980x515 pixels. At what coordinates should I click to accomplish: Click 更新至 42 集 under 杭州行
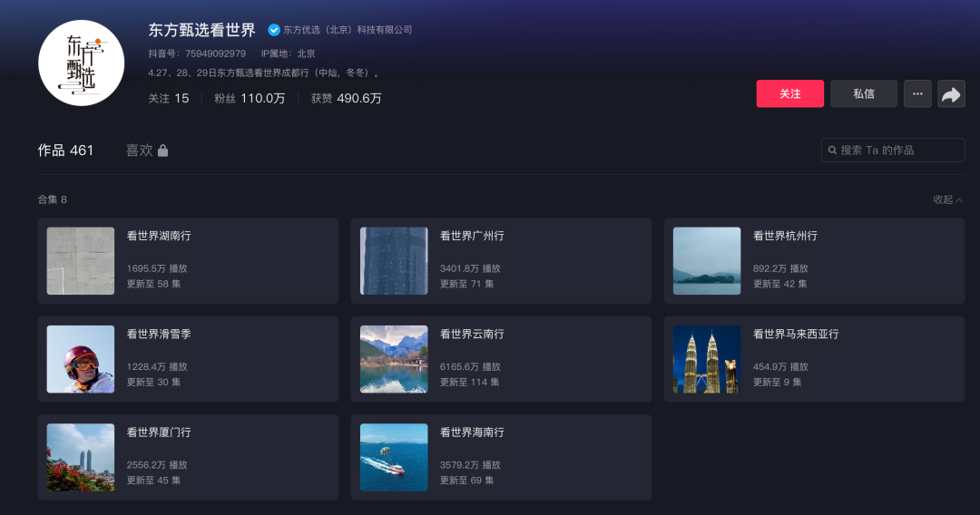click(x=780, y=284)
